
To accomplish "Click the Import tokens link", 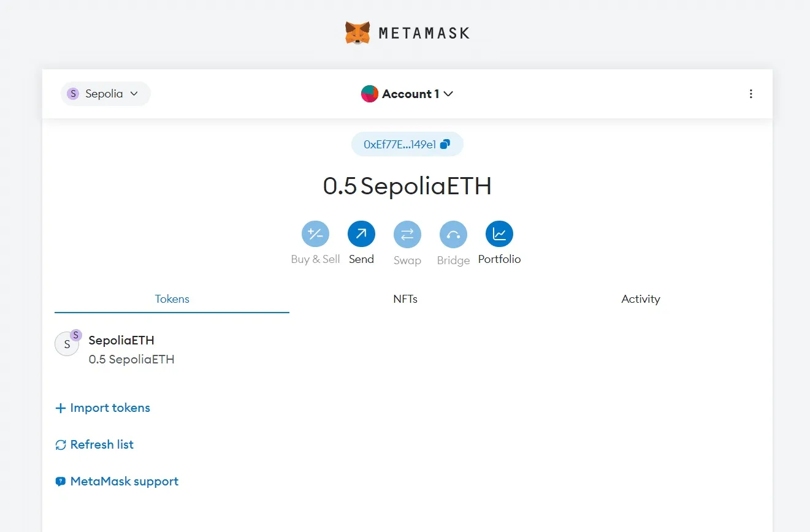I will 102,408.
